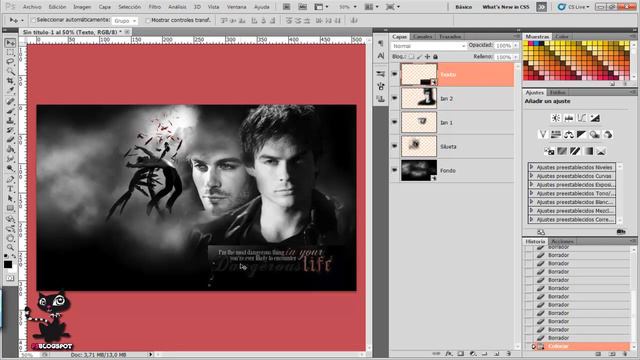Switch to the Canales tab
The height and width of the screenshot is (360, 640).
tap(422, 37)
